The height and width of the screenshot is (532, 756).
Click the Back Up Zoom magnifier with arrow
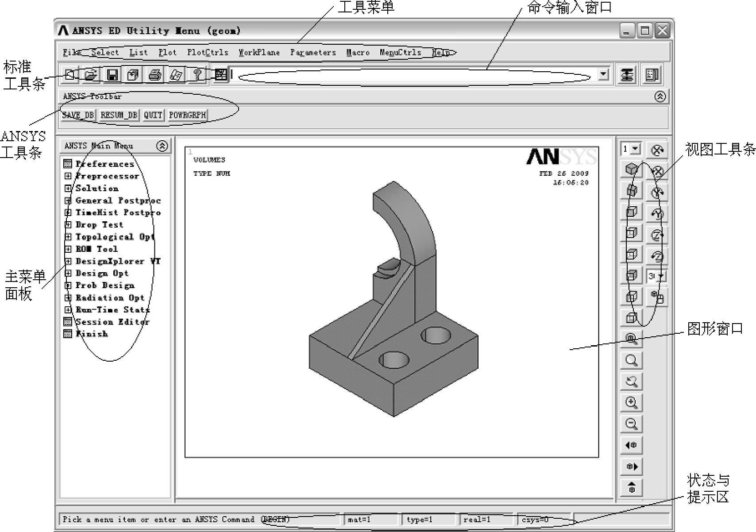[632, 382]
